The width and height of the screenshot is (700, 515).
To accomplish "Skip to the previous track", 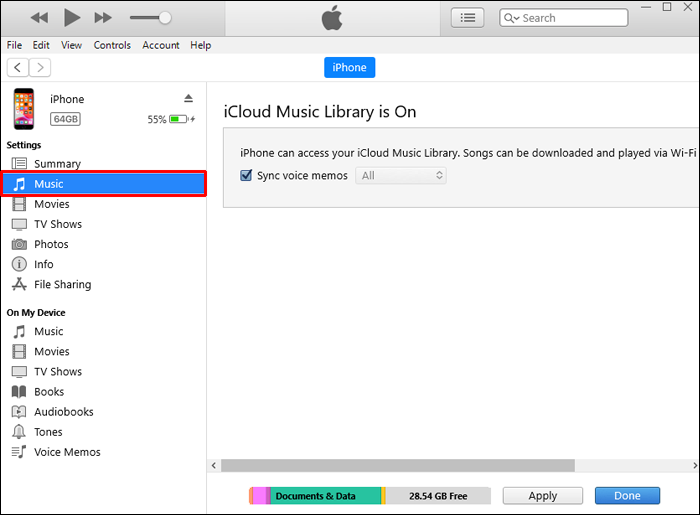I will 40,18.
